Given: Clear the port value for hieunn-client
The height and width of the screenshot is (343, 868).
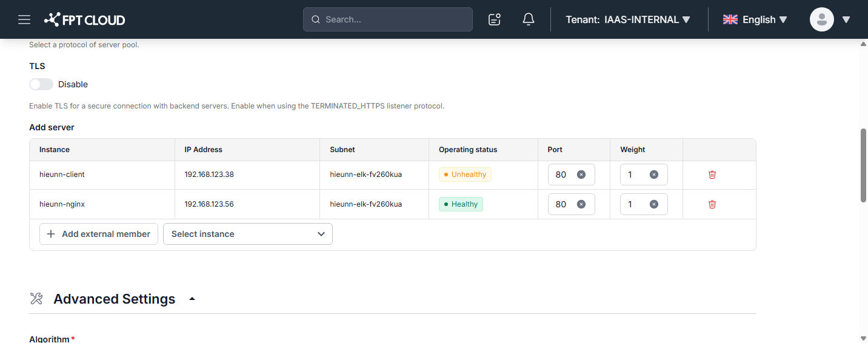Looking at the screenshot, I should click(x=581, y=175).
